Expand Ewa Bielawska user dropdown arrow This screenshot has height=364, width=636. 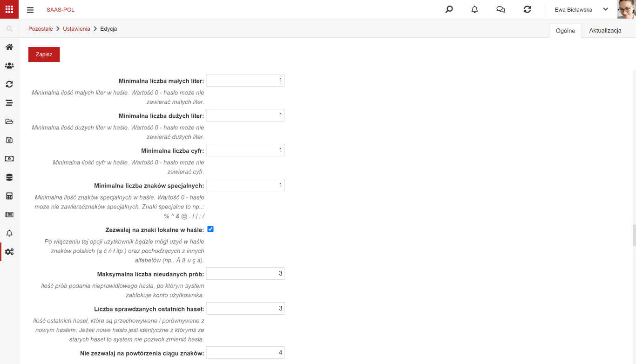[606, 9]
